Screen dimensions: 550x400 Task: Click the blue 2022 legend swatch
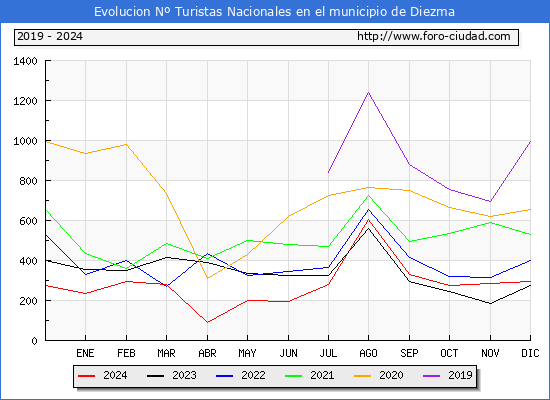pos(224,376)
